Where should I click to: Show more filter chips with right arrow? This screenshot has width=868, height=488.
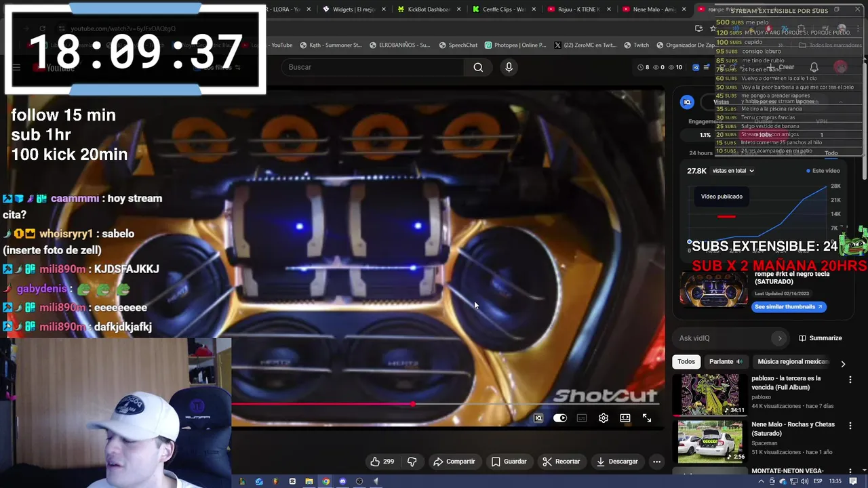(843, 364)
